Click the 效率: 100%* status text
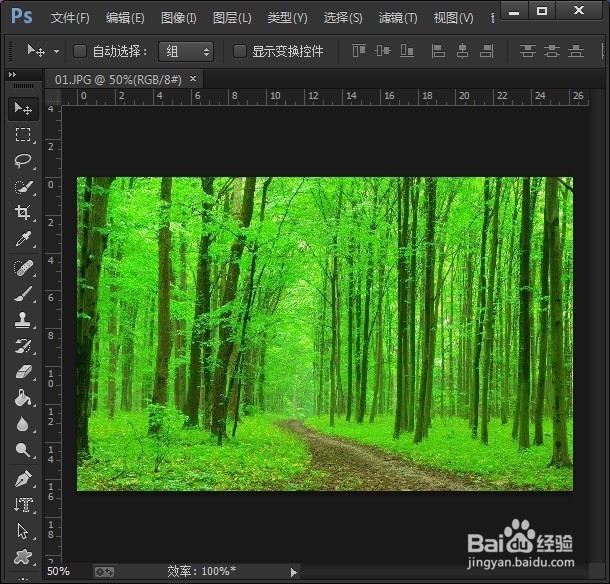Viewport: 610px width, 584px height. click(202, 572)
